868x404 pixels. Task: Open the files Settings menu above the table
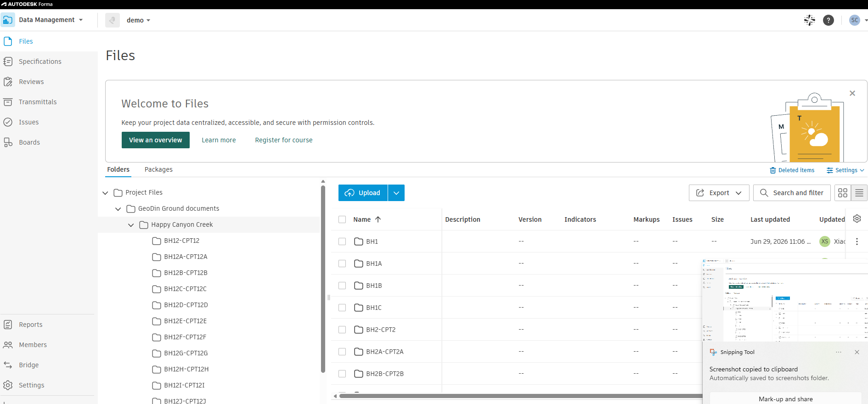pos(845,170)
